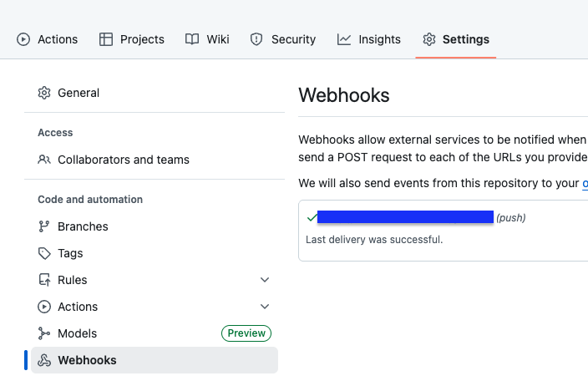The height and width of the screenshot is (381, 588).
Task: Open Actions under Code and automation
Action: point(78,307)
